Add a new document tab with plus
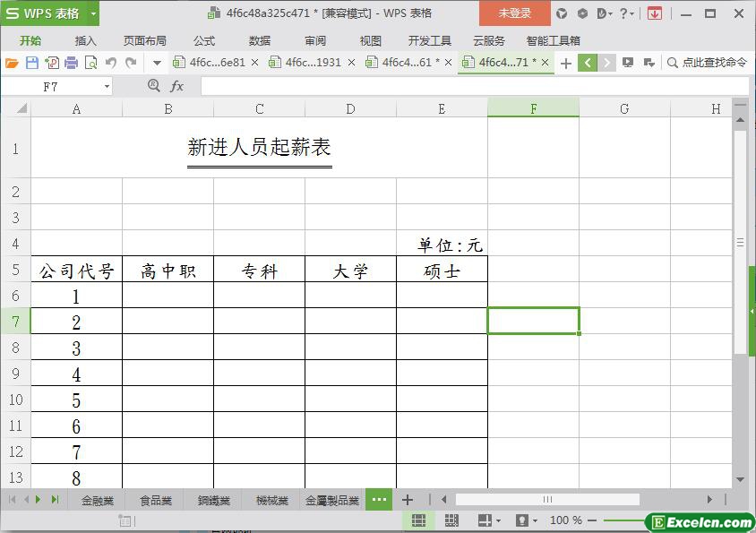756x533 pixels. click(566, 64)
